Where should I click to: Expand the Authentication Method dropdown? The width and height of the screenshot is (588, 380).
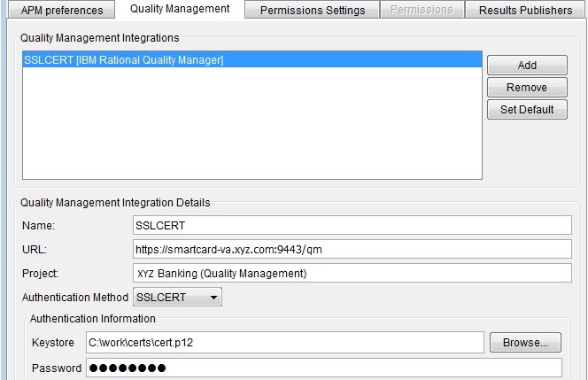177,297
